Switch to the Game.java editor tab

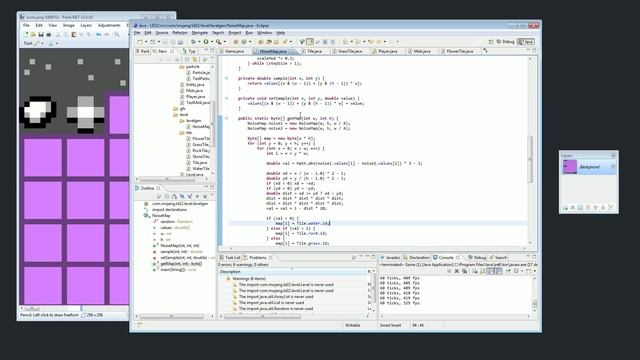click(232, 51)
